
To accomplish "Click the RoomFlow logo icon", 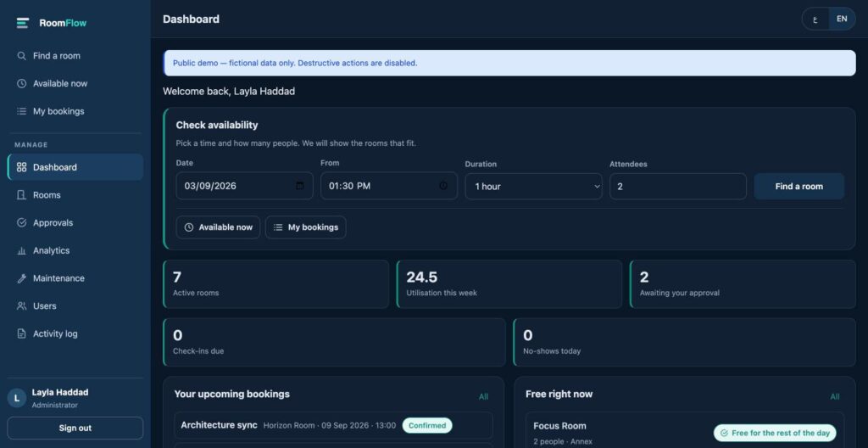I will [22, 23].
